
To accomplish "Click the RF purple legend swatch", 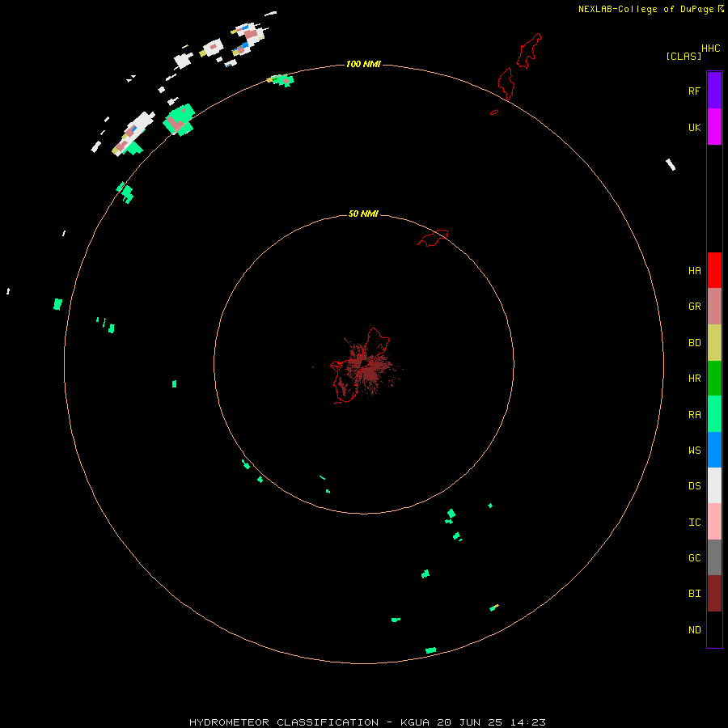I will point(714,91).
